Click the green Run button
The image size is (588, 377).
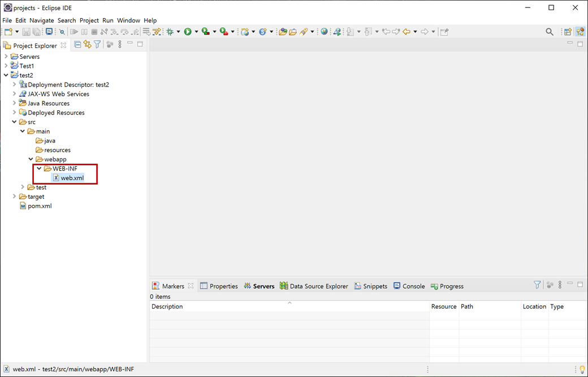pos(188,32)
